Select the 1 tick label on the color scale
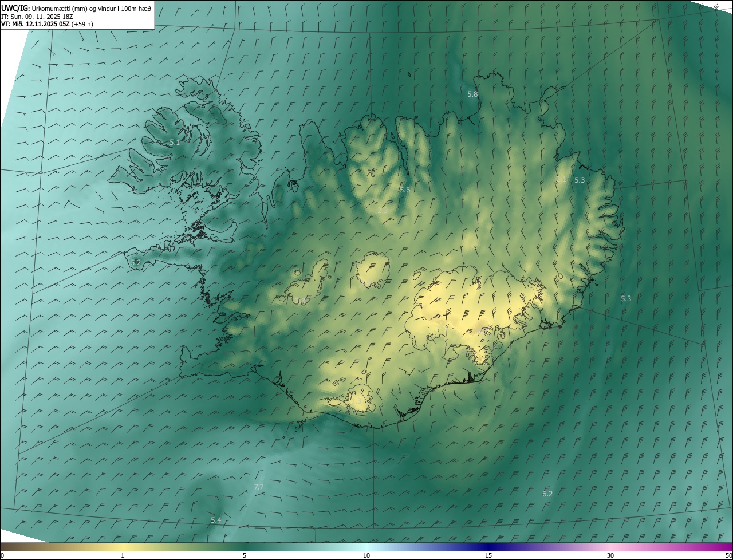The height and width of the screenshot is (560, 733). [x=123, y=555]
